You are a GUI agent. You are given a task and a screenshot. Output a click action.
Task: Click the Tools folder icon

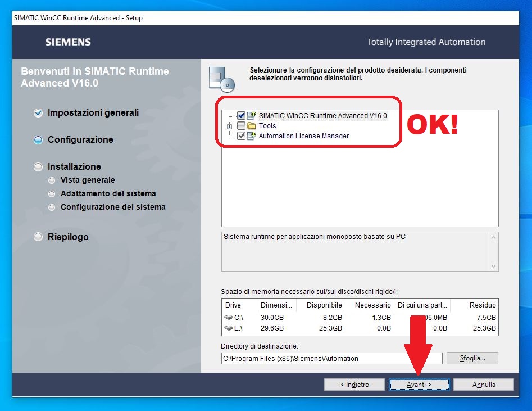click(252, 126)
